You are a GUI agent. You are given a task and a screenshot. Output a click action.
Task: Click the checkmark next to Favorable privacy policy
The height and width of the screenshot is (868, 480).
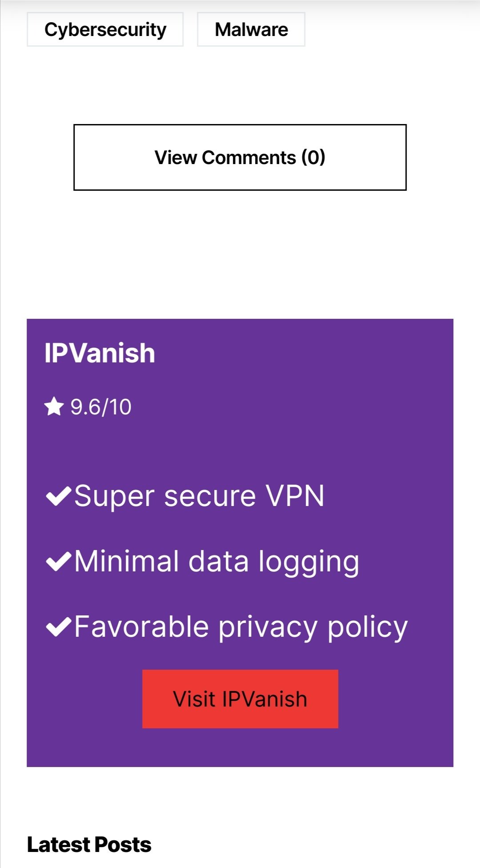(x=58, y=627)
